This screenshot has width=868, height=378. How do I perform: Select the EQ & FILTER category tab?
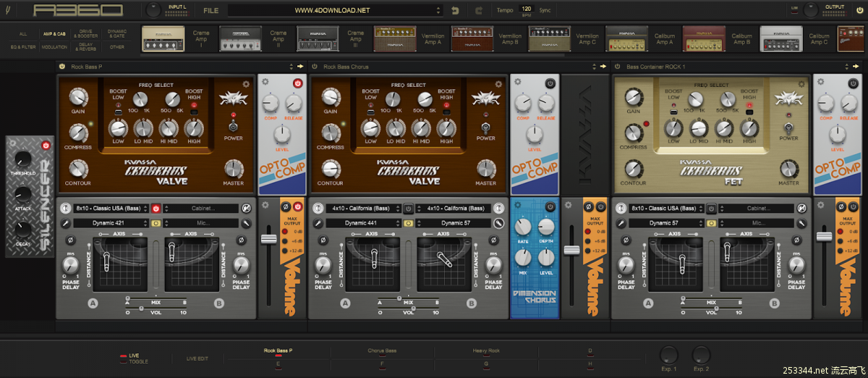[23, 46]
